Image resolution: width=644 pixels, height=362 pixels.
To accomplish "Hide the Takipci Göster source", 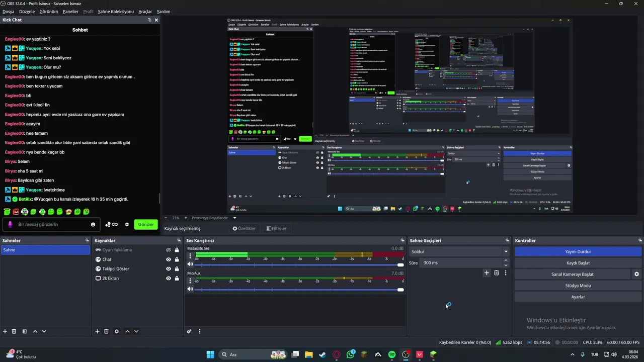I will click(169, 269).
